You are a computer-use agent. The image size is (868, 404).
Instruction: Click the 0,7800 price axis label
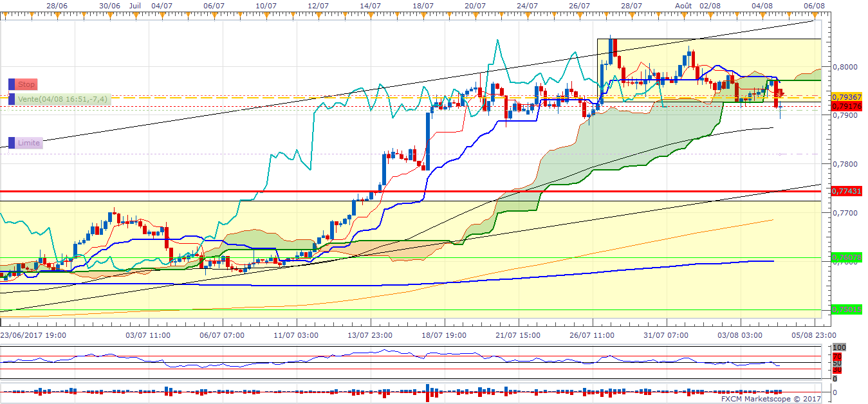(x=845, y=164)
